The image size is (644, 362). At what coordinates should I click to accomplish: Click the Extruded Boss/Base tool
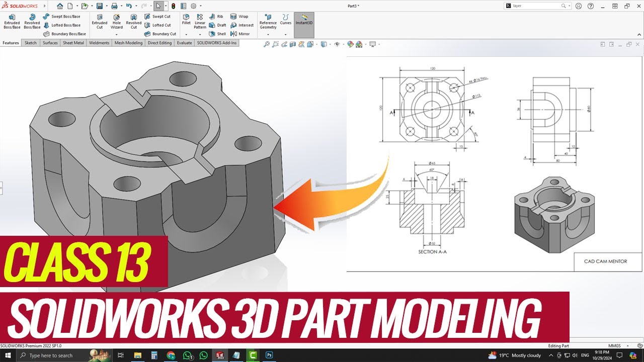pos(12,21)
